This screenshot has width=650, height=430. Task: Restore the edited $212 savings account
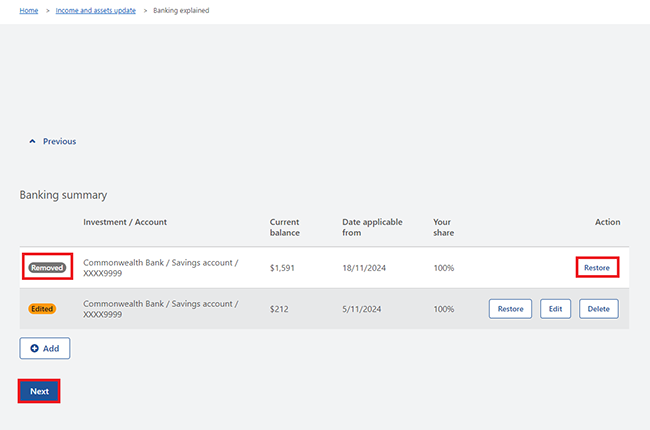[x=510, y=309]
